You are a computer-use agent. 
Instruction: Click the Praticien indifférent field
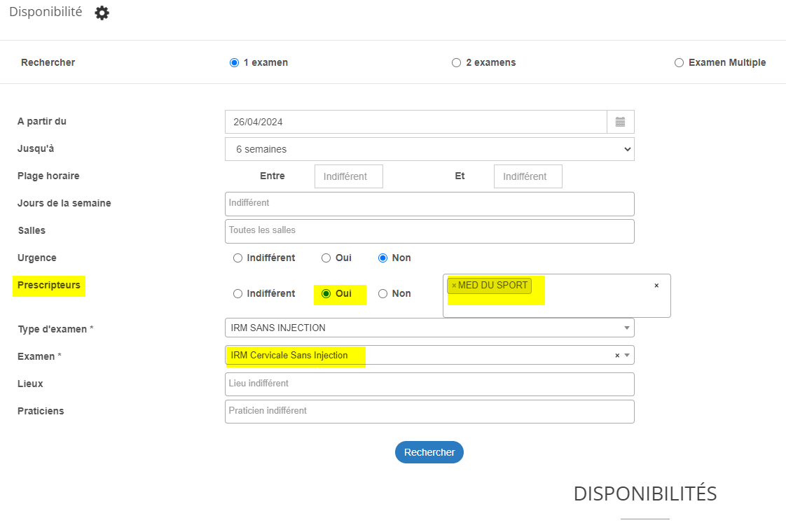tap(429, 412)
